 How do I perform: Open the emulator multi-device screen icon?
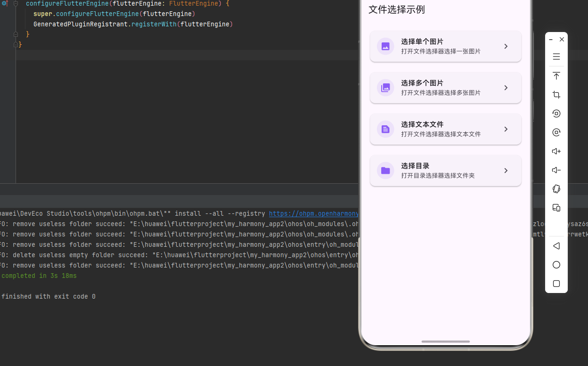pyautogui.click(x=556, y=208)
